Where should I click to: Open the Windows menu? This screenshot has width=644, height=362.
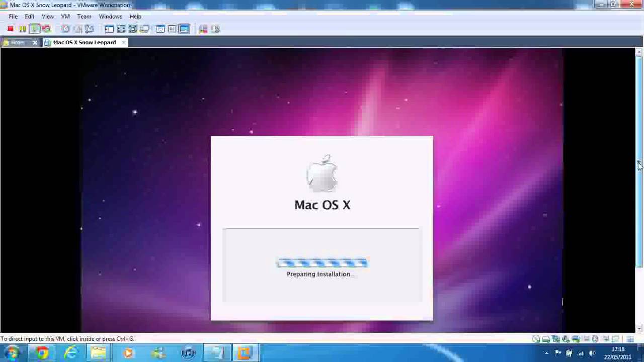point(111,17)
